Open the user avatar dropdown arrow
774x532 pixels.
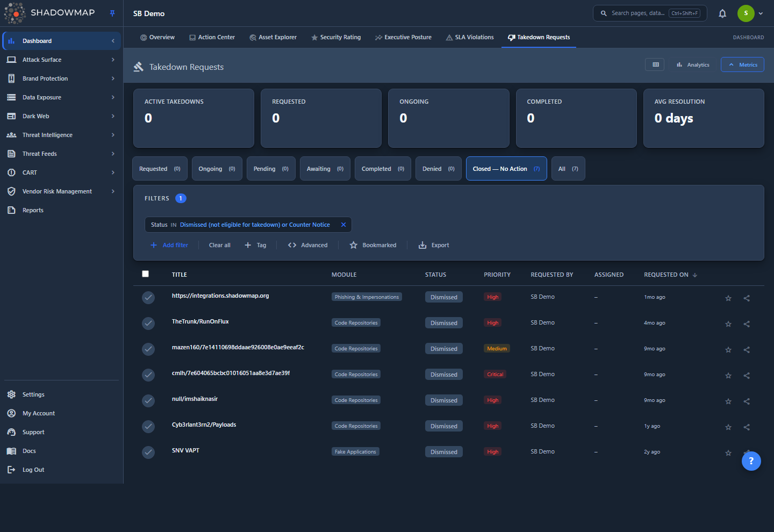[x=761, y=13]
